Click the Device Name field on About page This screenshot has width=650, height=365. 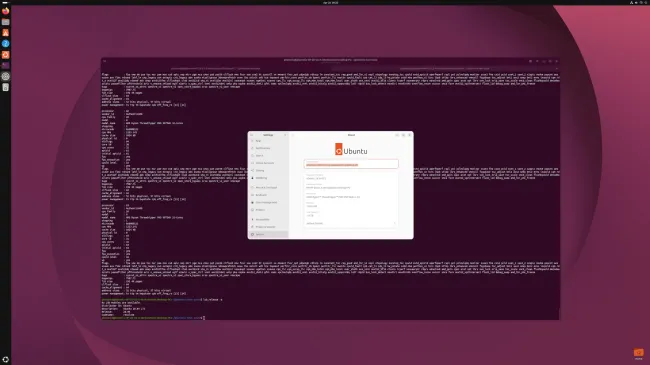351,164
